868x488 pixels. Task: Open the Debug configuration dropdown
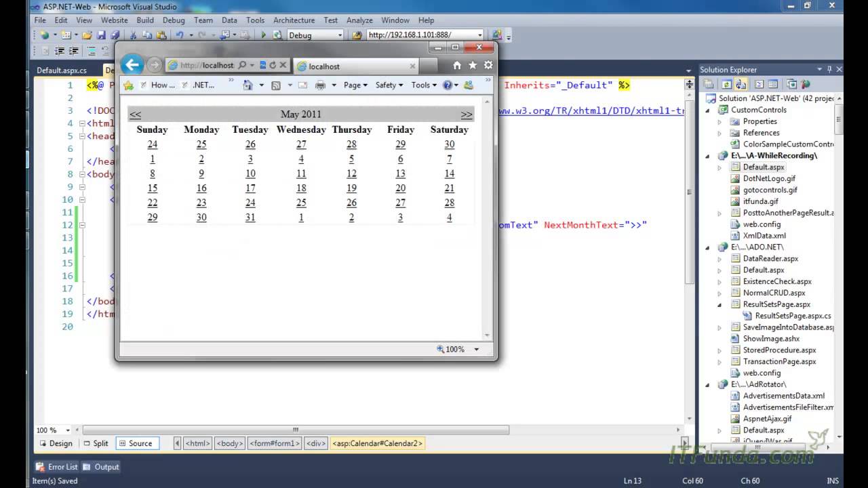coord(340,35)
